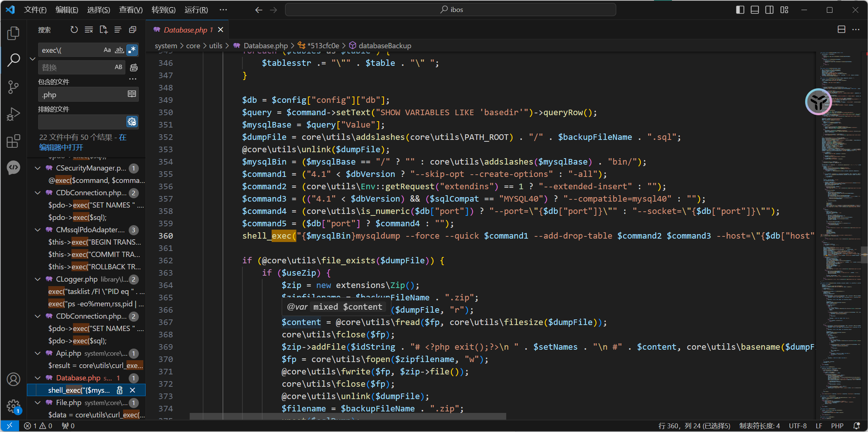Screen dimensions: 868x432
Task: Collapse the replace field toggle arrow
Action: pos(33,59)
